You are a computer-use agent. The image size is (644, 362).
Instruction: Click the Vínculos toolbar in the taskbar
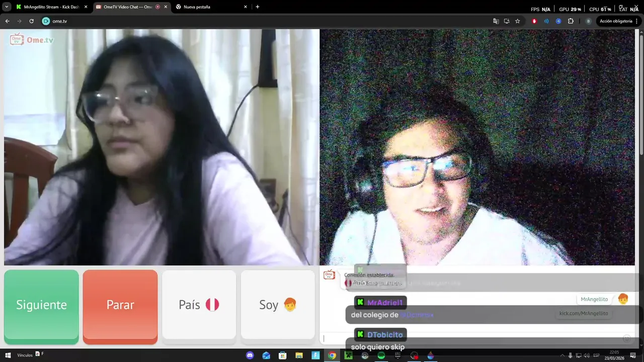pyautogui.click(x=25, y=355)
